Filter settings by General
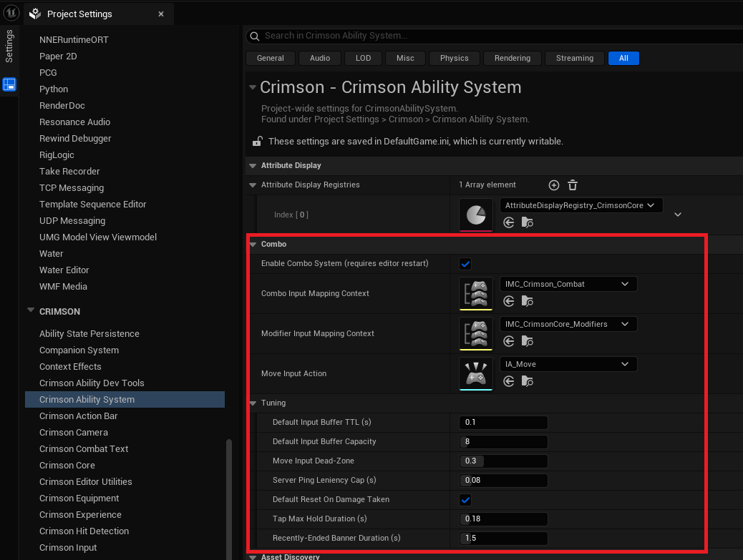This screenshot has height=560, width=743. [x=271, y=58]
